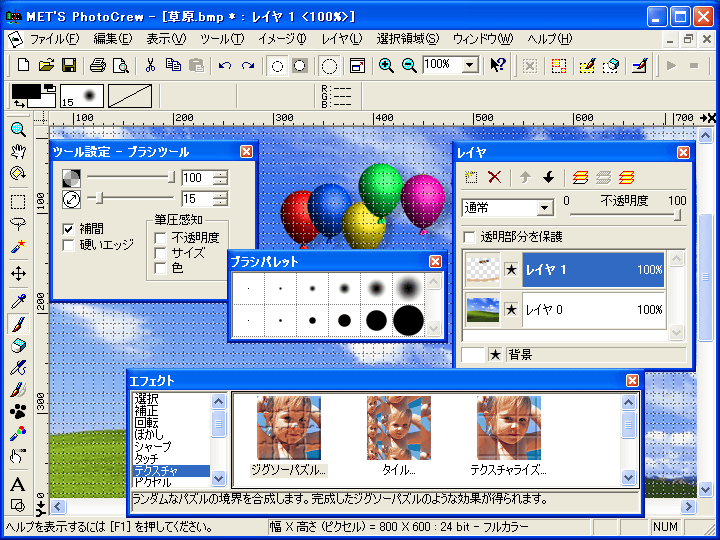Viewport: 720px width, 540px height.
Task: Select the Brush tool in toolbox
Action: 18,324
